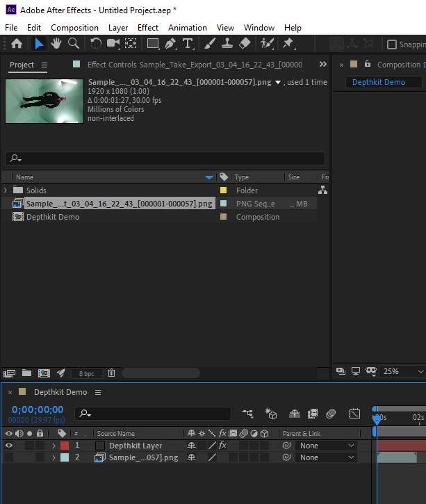Select the Puppet Pin tool
This screenshot has height=504, width=426.
point(288,44)
